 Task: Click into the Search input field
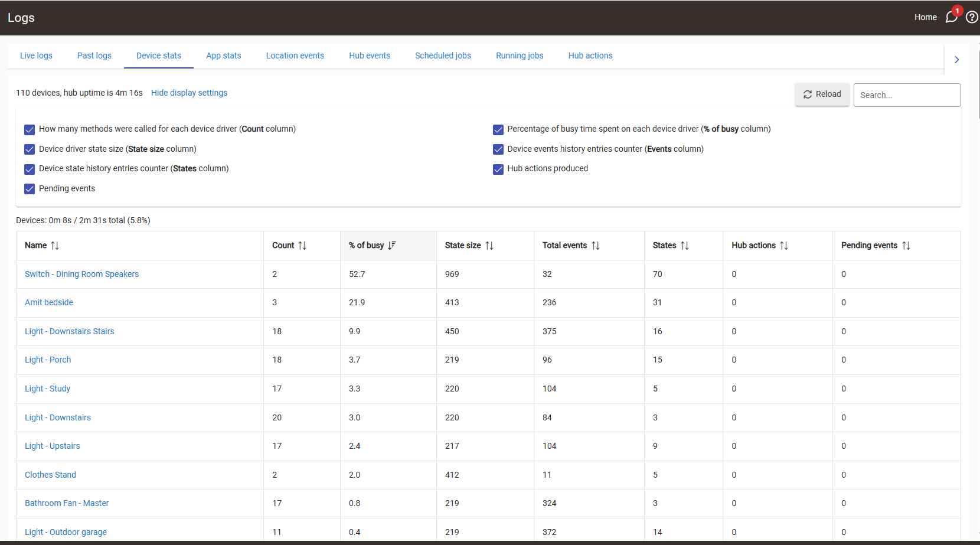(907, 95)
